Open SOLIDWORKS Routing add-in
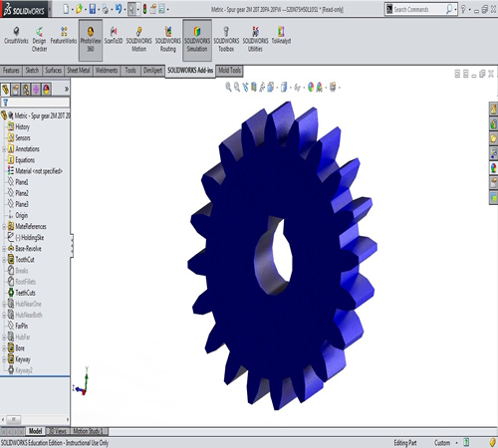 tap(168, 39)
